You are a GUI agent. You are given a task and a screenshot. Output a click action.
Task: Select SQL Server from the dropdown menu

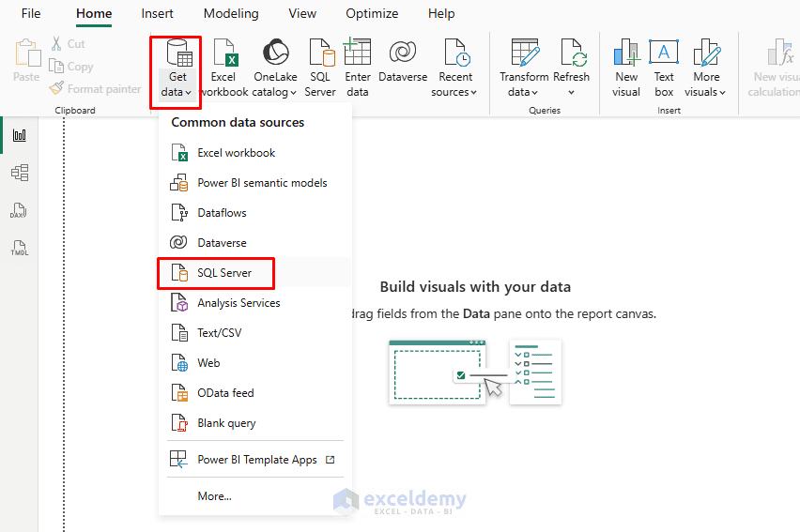click(x=254, y=273)
